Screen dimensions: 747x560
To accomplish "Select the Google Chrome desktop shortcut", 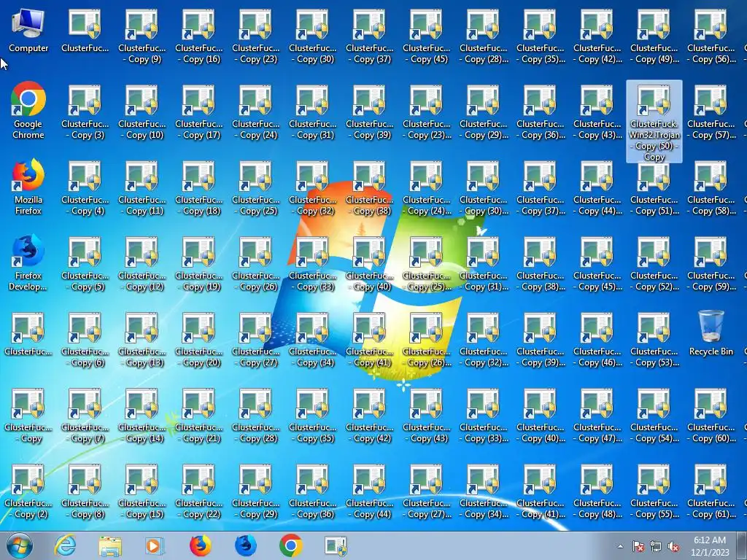I will [x=28, y=111].
